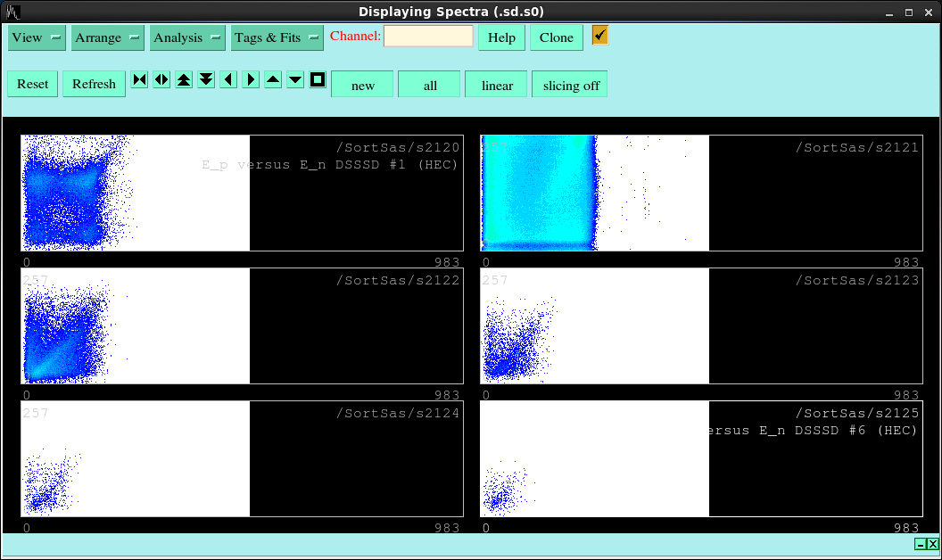
Task: Open the Tags & Fits menu
Action: (x=277, y=37)
